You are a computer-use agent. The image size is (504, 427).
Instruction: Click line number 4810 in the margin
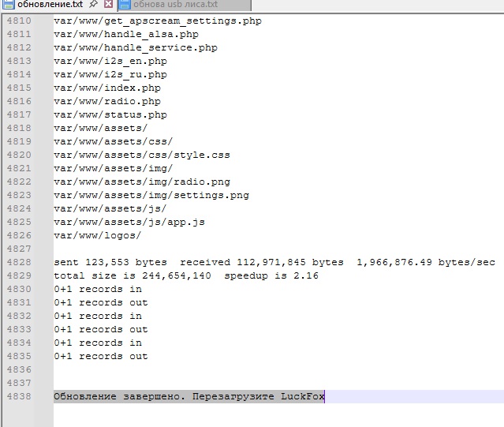19,21
